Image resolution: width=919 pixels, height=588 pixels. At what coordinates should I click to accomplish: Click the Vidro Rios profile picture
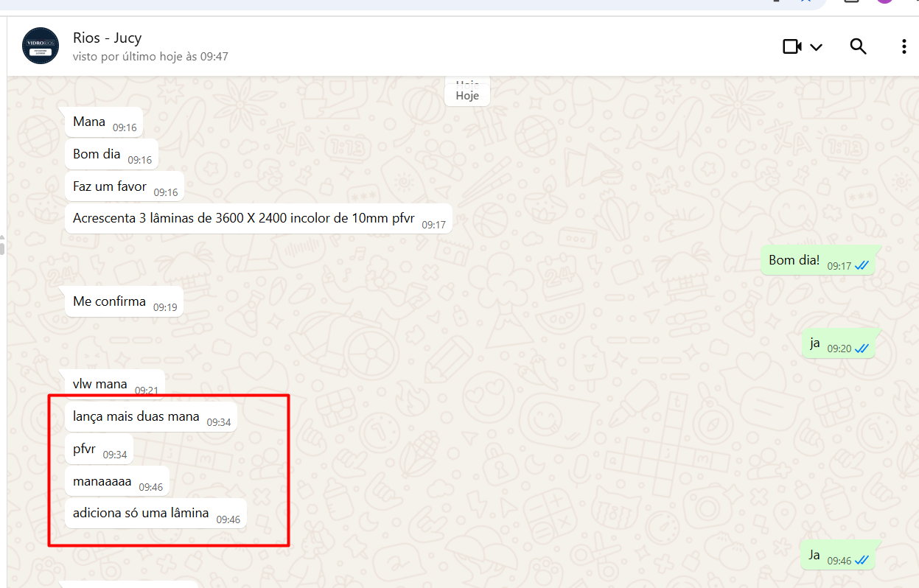pos(41,46)
